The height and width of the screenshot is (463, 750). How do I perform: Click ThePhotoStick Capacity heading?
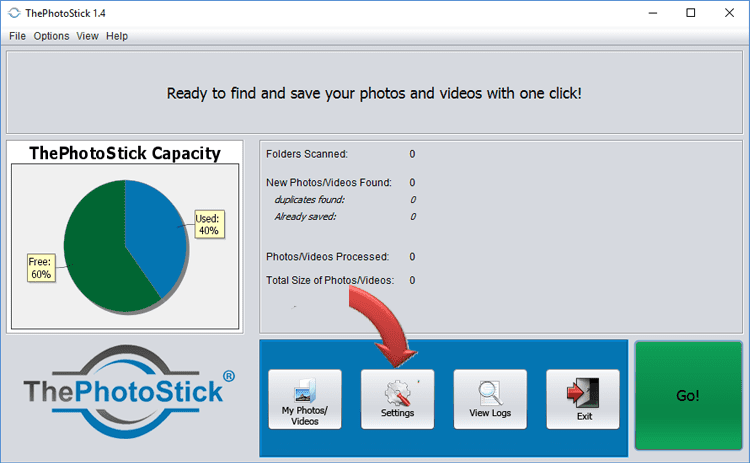pyautogui.click(x=125, y=153)
